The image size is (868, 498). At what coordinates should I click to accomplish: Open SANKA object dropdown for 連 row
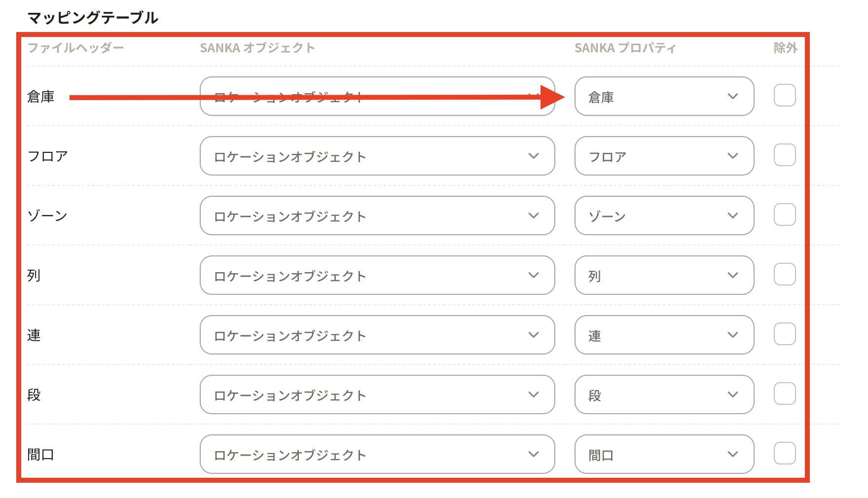click(377, 335)
